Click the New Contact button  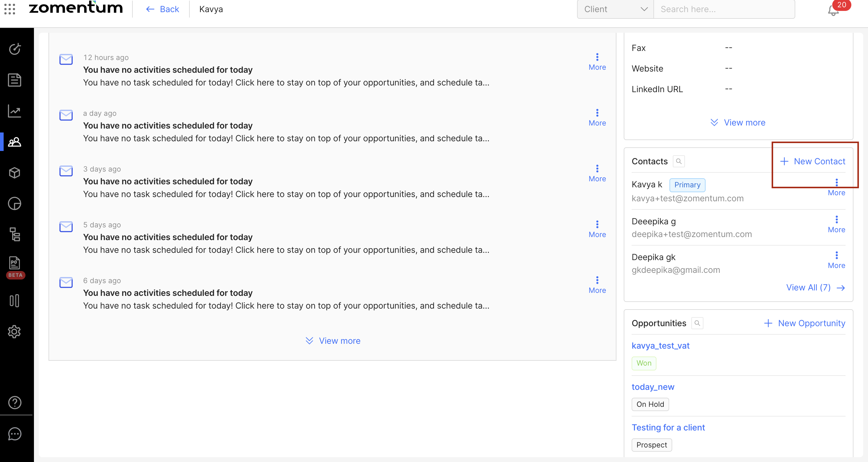pyautogui.click(x=813, y=161)
